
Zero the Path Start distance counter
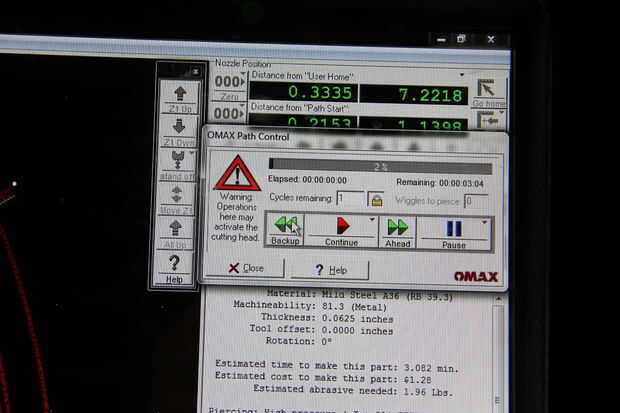point(229,114)
